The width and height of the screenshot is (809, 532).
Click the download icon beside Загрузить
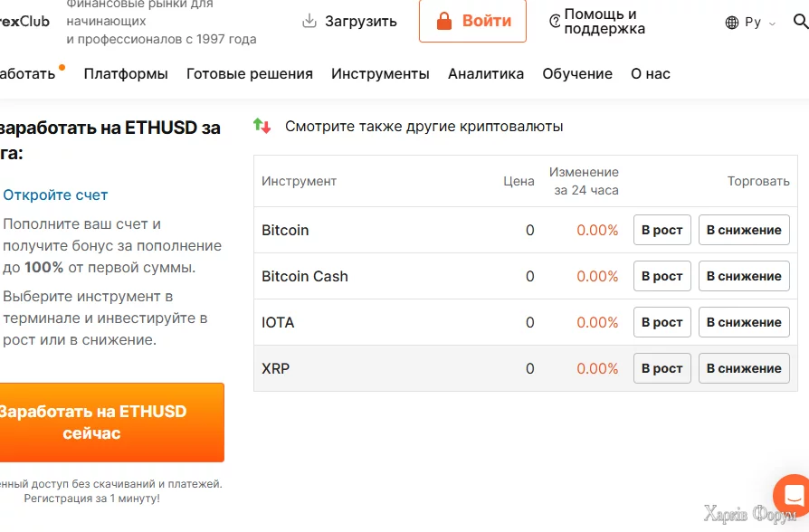(x=309, y=21)
